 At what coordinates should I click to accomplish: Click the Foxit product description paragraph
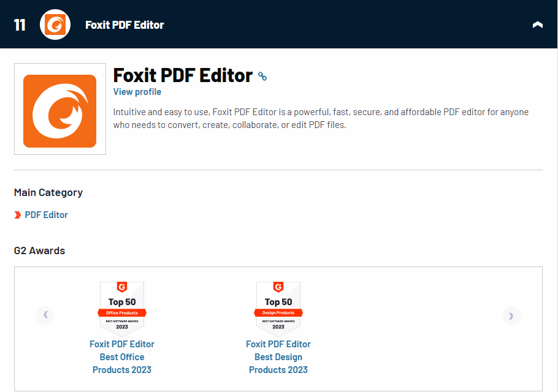(321, 119)
